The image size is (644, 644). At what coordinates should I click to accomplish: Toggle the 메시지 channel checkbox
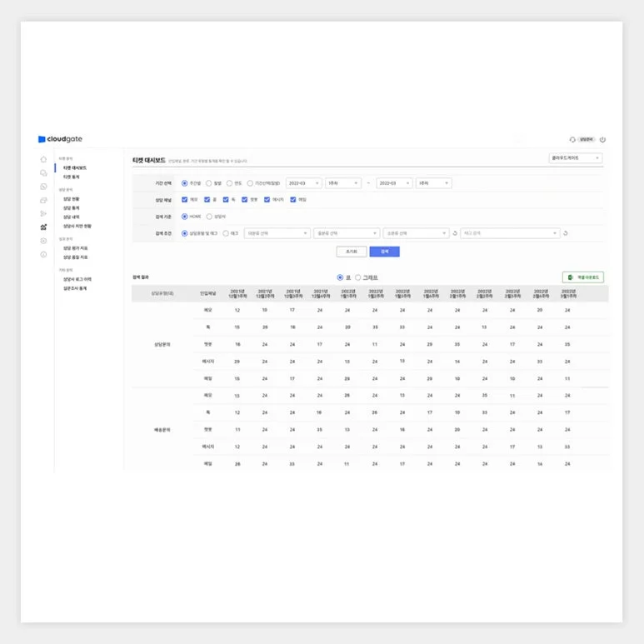[267, 200]
